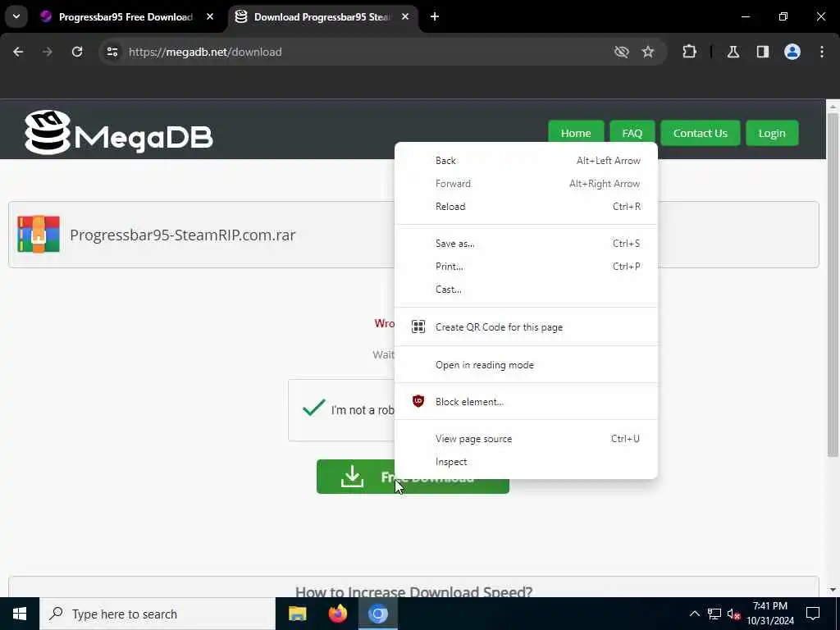Choose Forward in context menu
The height and width of the screenshot is (630, 840).
(x=526, y=184)
